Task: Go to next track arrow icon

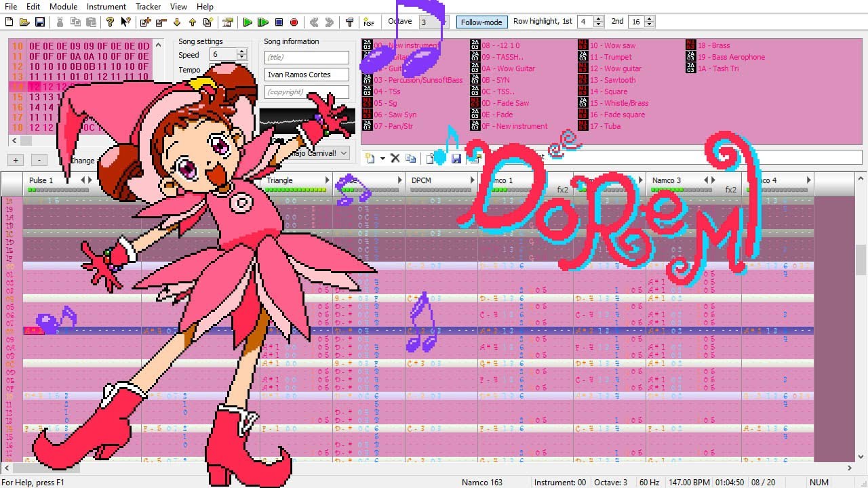Action: coord(330,22)
